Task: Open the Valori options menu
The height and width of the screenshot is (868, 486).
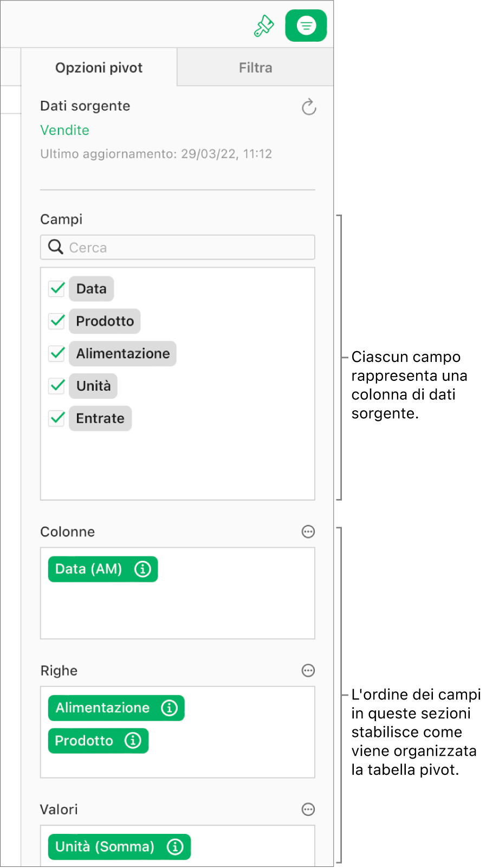Action: (x=308, y=809)
